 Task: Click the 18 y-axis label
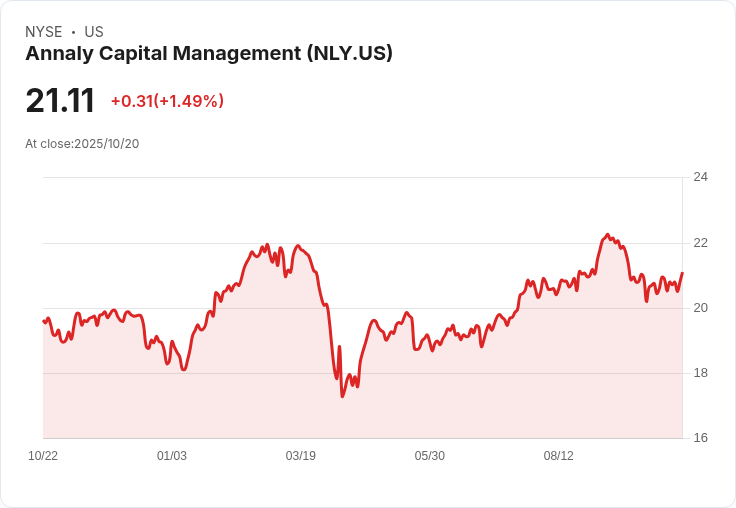[x=700, y=373]
